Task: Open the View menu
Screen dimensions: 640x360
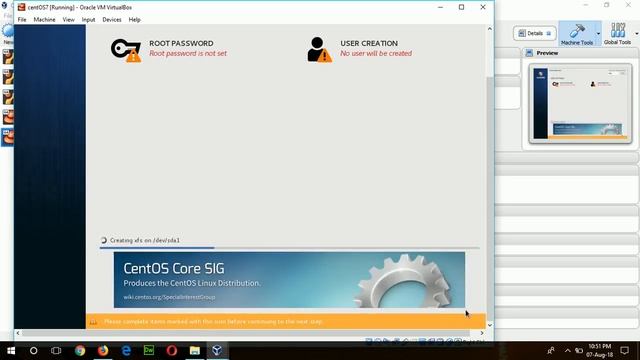Action: click(69, 20)
